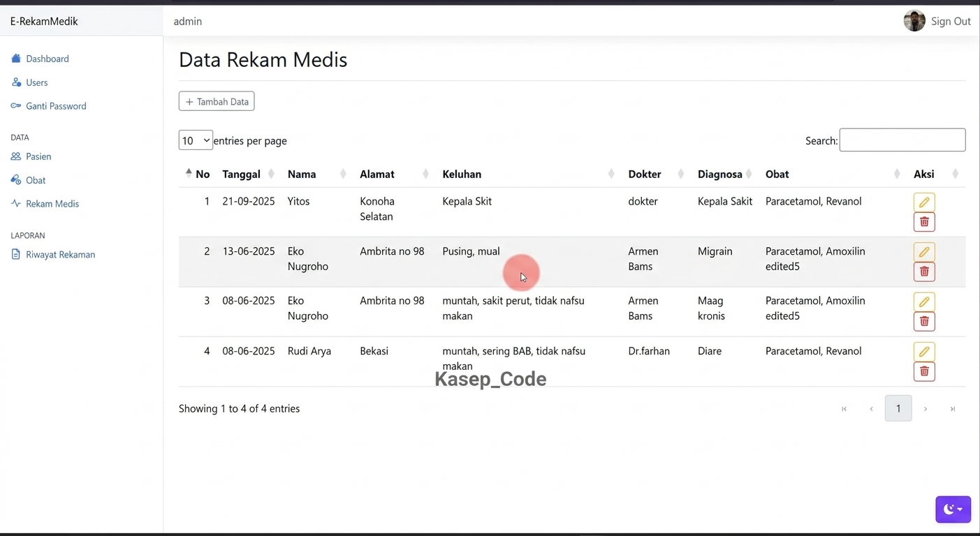Screen dimensions: 980x536
Task: Edit the 13-06-2025 Eko Nugroho record
Action: [x=924, y=252]
